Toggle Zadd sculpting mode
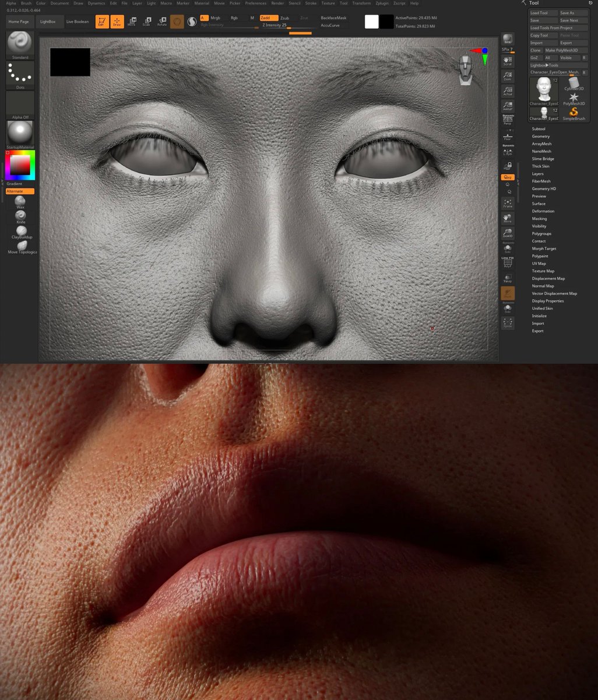 270,18
